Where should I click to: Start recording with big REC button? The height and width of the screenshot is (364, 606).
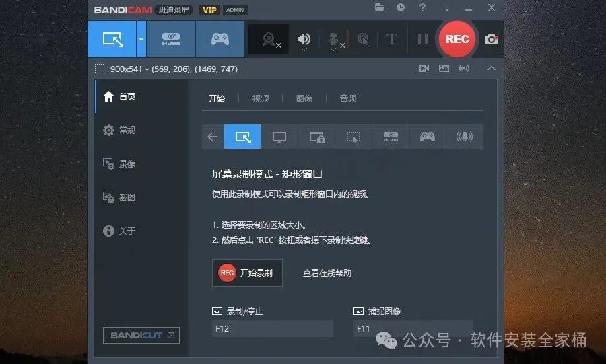pos(457,39)
